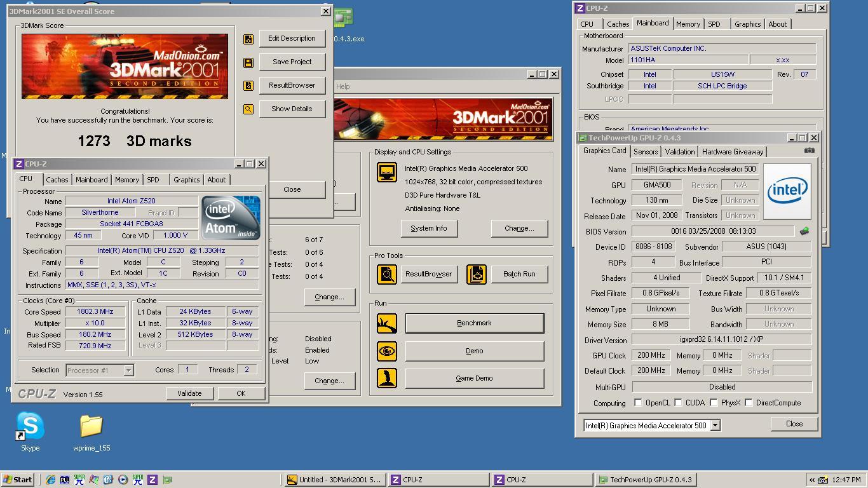
Task: Open Validation tab in GPU-Z
Action: pos(680,152)
